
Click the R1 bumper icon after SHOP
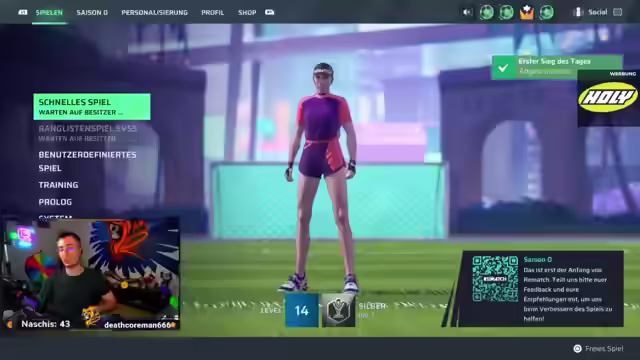click(x=269, y=12)
